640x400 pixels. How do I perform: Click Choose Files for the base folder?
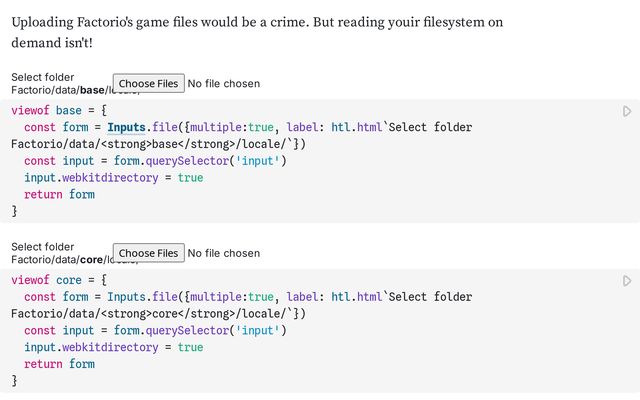pos(149,83)
